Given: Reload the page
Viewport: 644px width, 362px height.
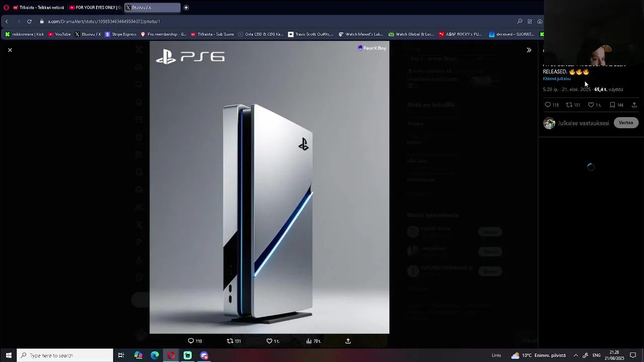Looking at the screenshot, I should click(x=29, y=21).
